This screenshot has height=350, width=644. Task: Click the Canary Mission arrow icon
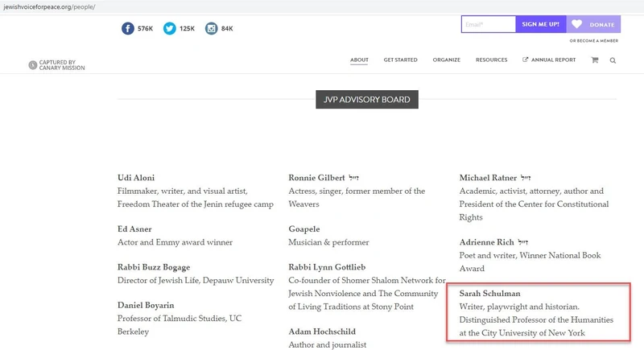point(32,65)
